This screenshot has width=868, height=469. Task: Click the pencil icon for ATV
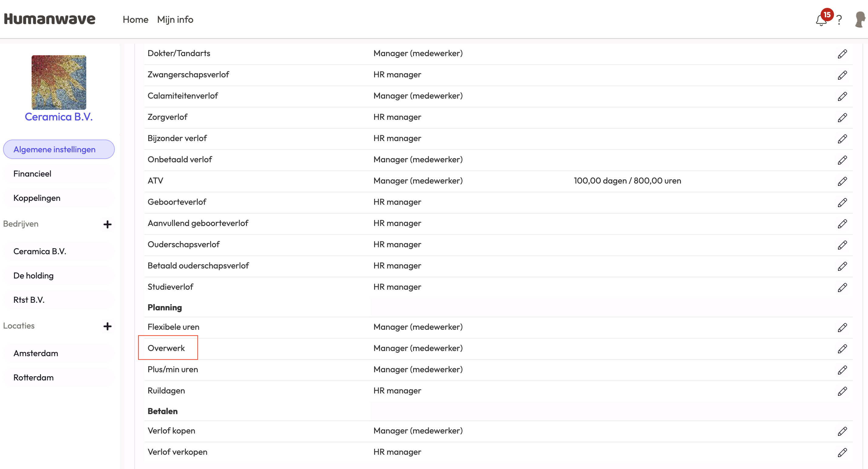842,181
